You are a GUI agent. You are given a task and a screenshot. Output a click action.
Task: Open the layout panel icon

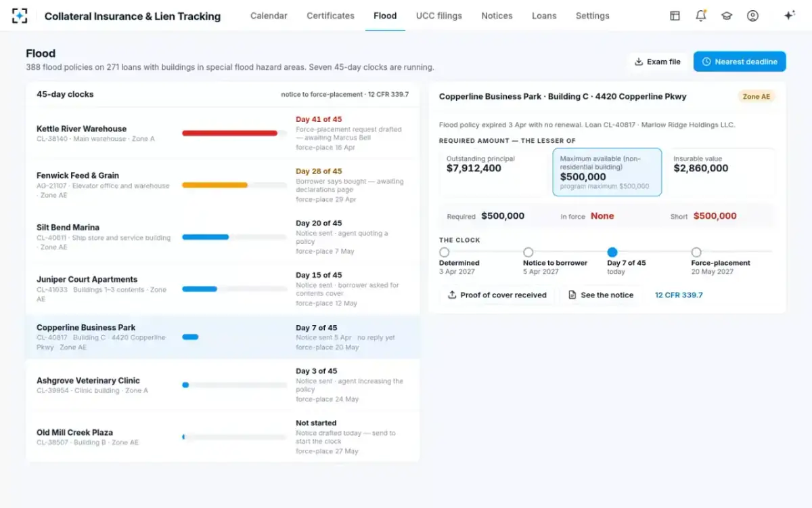[x=675, y=16]
